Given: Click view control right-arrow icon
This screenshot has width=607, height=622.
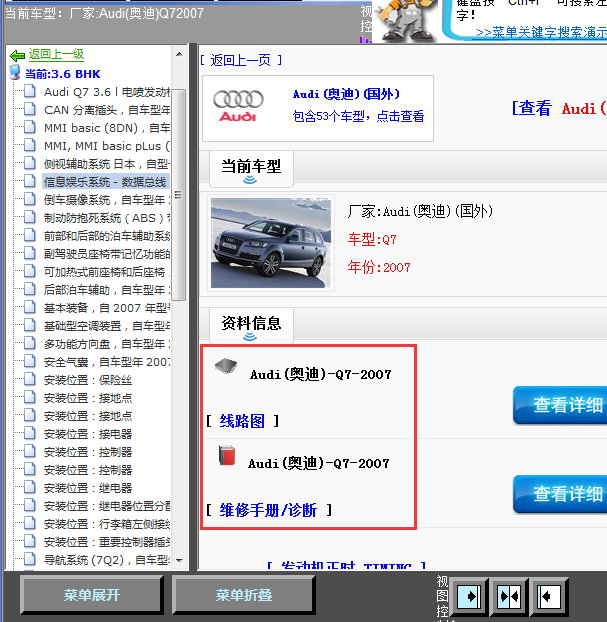Looking at the screenshot, I should (469, 596).
